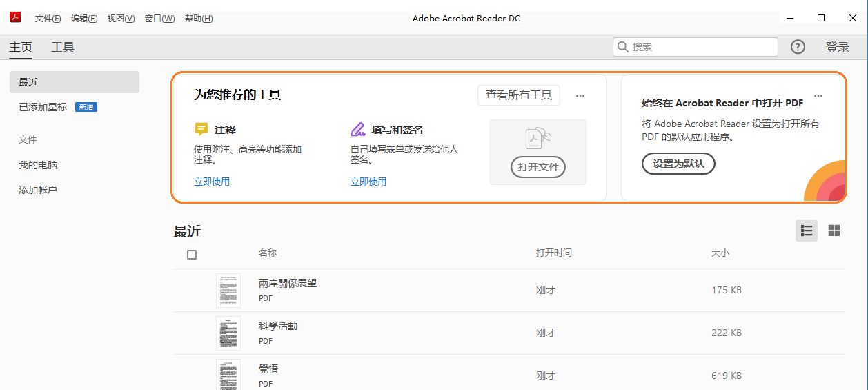Viewport: 868px width, 390px height.
Task: Click the 登录 sign-in link
Action: pos(838,47)
